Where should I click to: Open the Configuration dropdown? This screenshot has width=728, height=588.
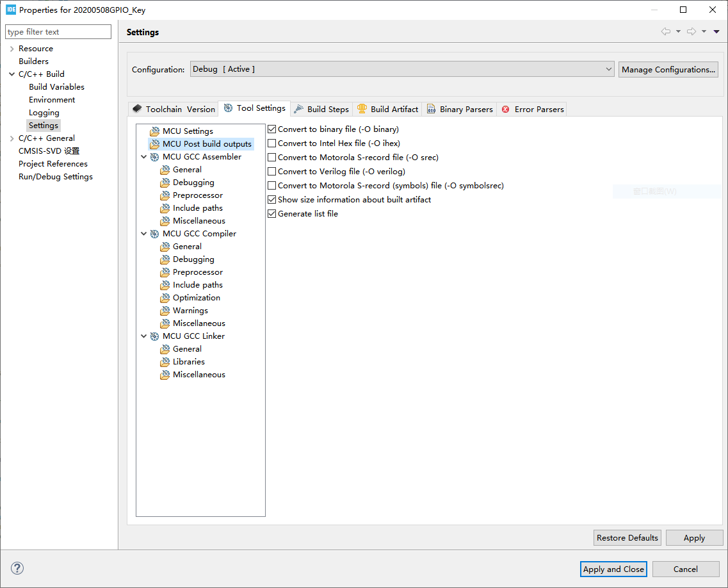(606, 69)
